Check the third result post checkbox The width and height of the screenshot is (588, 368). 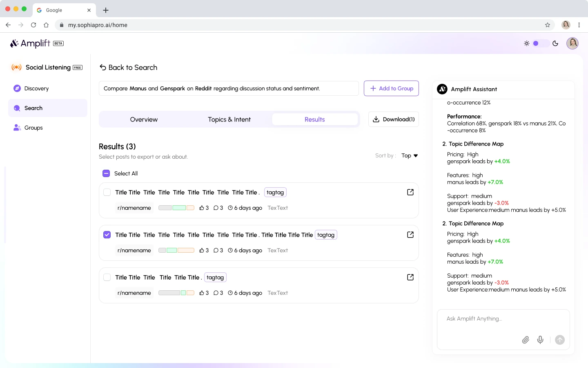tap(107, 277)
